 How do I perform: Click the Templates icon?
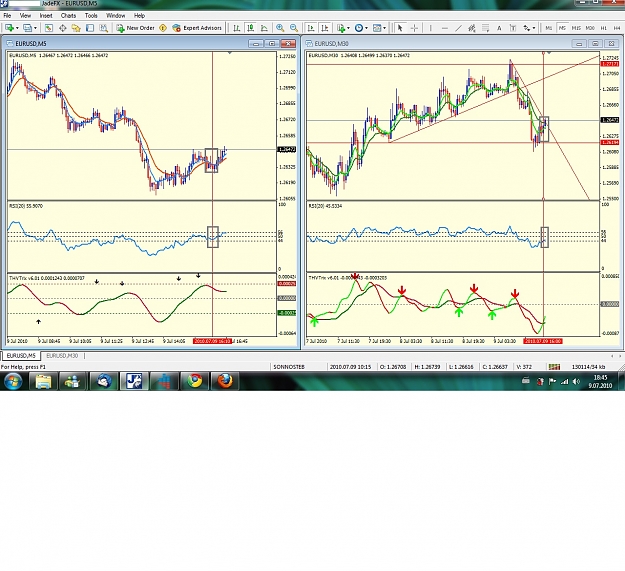pos(377,28)
